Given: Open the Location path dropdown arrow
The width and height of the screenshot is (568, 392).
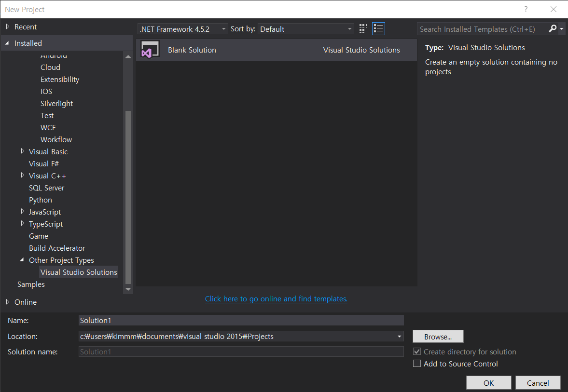Looking at the screenshot, I should click(x=399, y=336).
